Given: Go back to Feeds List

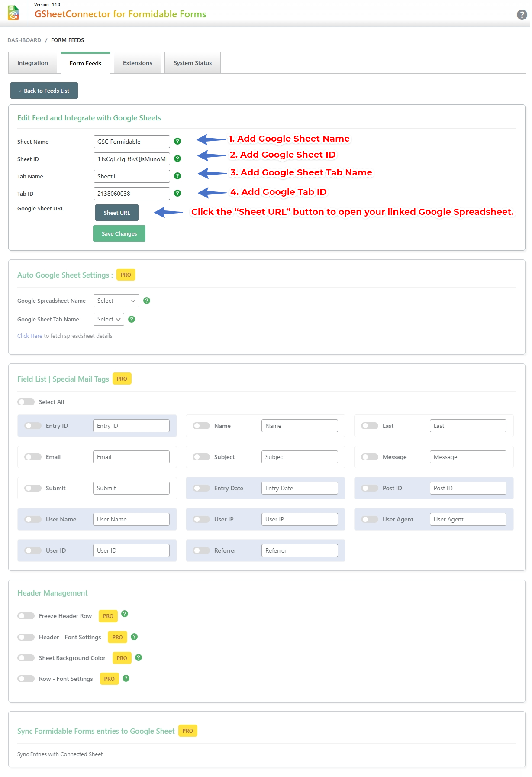Looking at the screenshot, I should 44,91.
